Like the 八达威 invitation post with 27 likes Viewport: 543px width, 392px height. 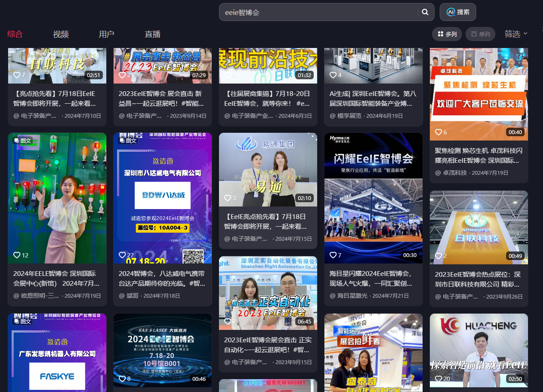[x=122, y=255]
